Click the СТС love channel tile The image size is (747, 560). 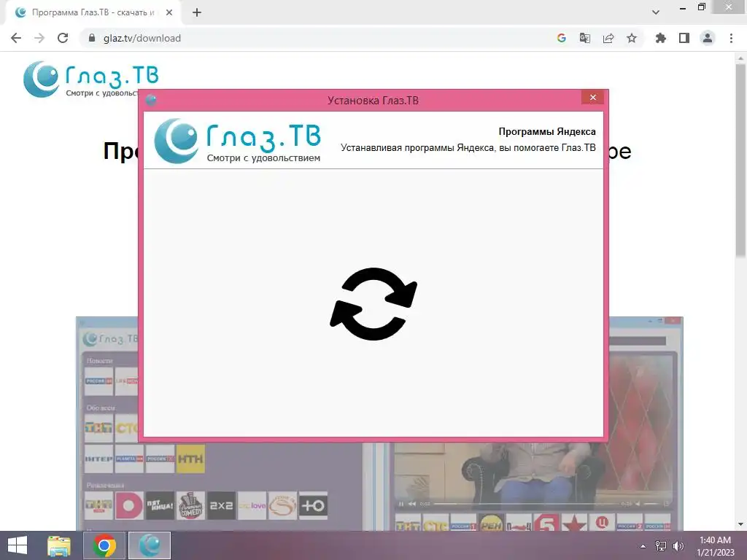point(252,505)
